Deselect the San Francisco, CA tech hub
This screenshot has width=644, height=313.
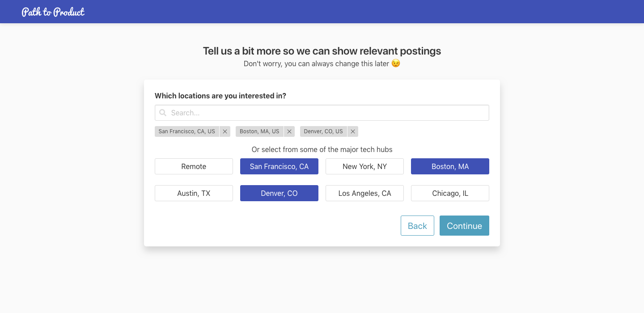pos(279,166)
